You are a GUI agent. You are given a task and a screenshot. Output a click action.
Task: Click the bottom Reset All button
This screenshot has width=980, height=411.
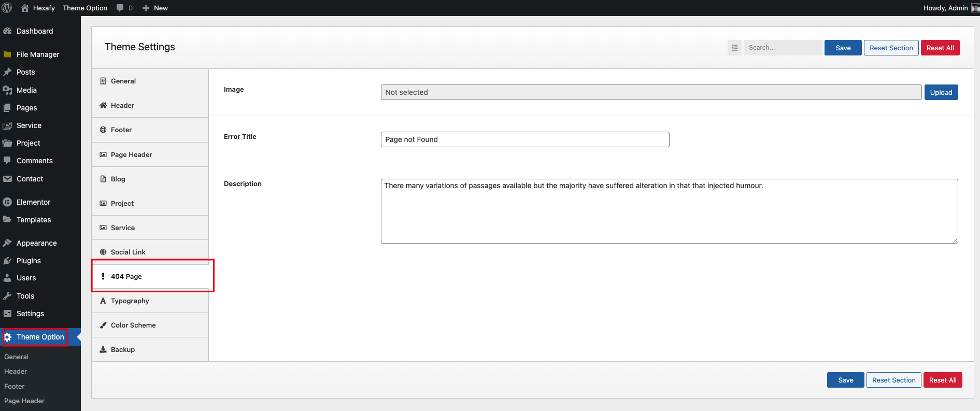click(943, 380)
